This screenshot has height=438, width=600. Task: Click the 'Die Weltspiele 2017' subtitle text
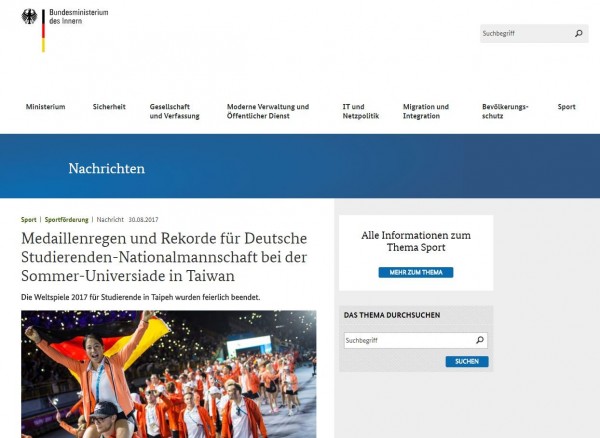coord(140,297)
